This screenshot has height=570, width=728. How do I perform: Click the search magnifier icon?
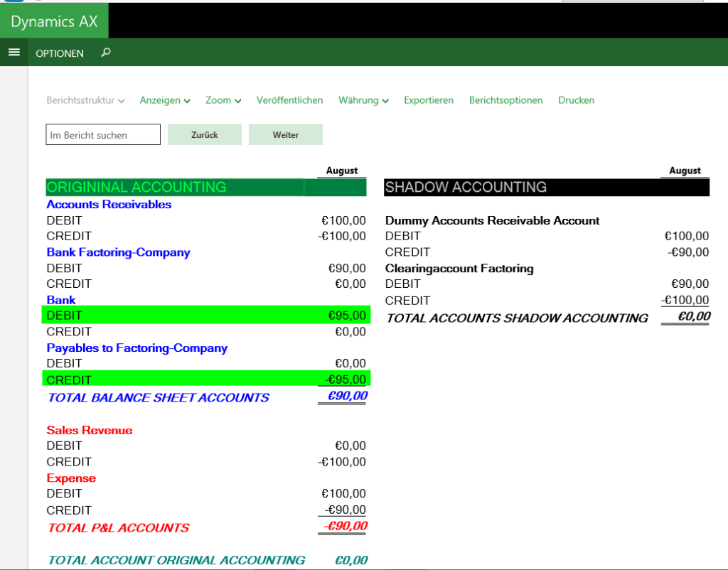point(105,53)
